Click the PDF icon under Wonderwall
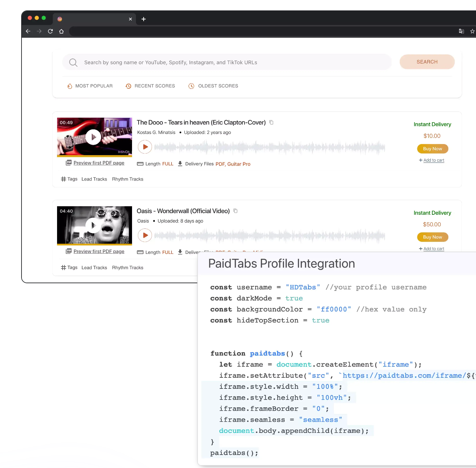 (68, 251)
